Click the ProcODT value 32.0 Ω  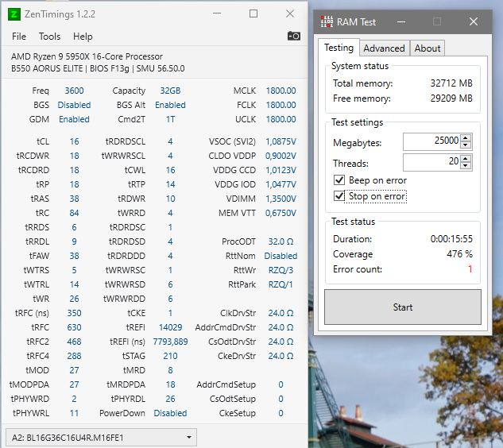281,241
